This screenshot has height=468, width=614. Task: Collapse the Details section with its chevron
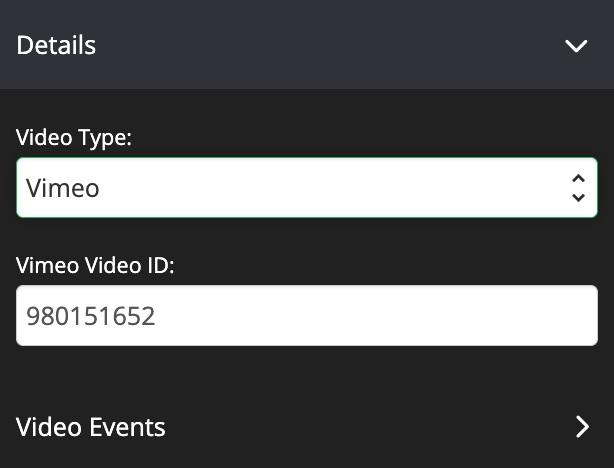576,45
